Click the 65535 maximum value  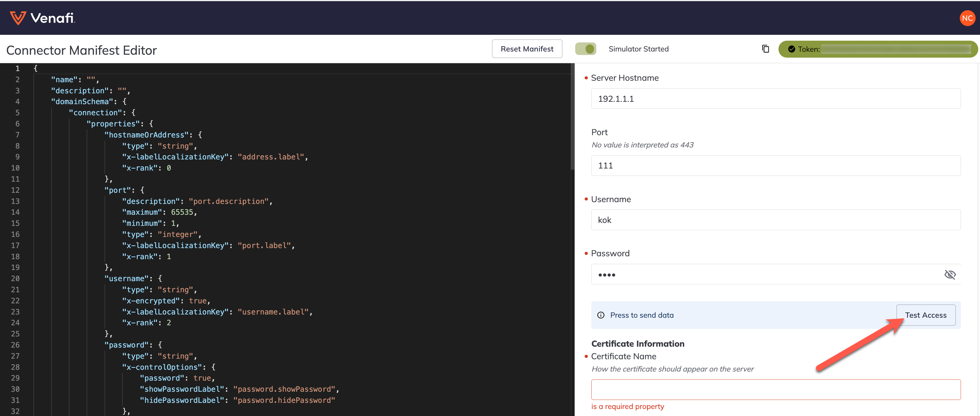click(182, 212)
